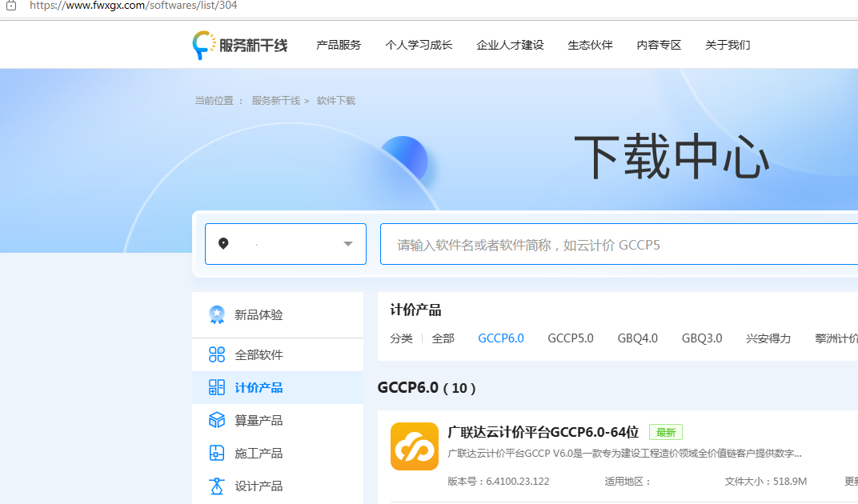
Task: Select GBQ4.0 category filter
Action: click(x=637, y=338)
